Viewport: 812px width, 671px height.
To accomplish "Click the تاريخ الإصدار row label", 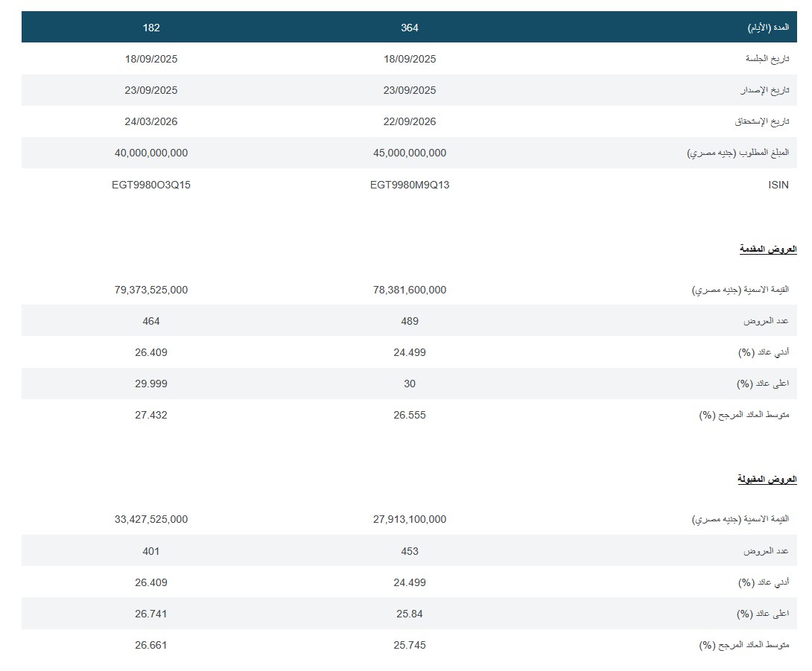I will (765, 90).
